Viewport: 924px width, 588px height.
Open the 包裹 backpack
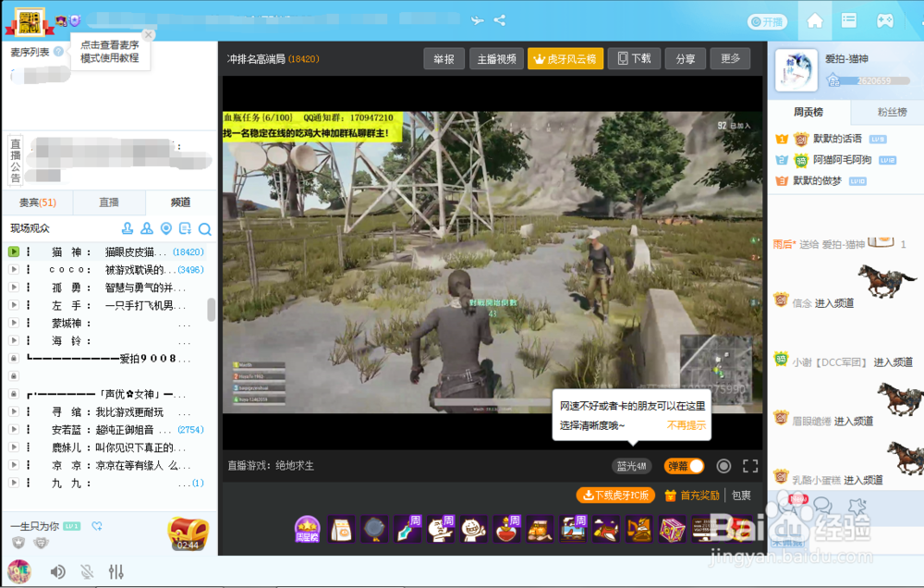[x=741, y=496]
